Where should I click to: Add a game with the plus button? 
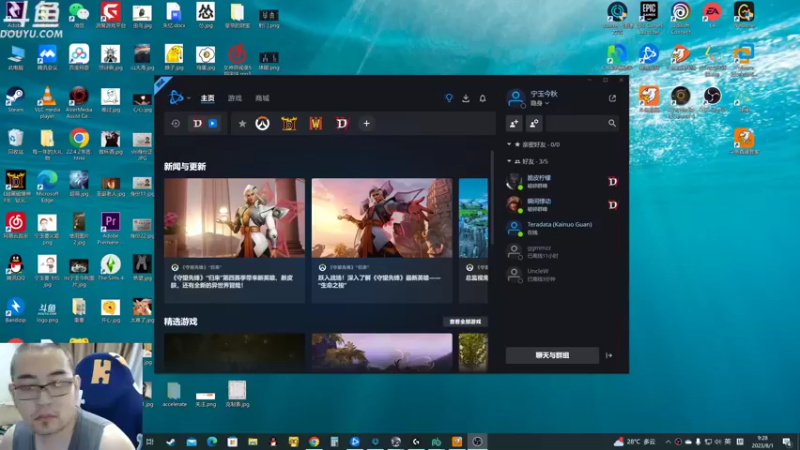coord(366,123)
